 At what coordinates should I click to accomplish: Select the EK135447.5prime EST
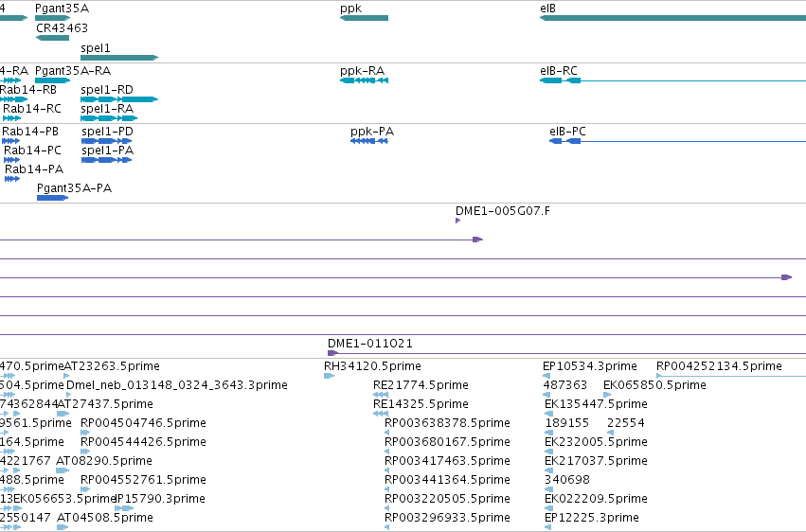pos(548,414)
